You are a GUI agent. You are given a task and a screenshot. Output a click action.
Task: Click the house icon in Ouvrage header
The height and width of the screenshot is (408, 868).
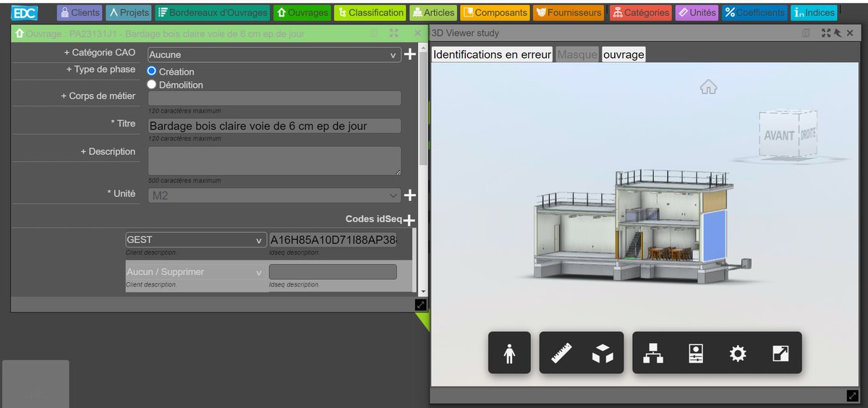(x=20, y=33)
